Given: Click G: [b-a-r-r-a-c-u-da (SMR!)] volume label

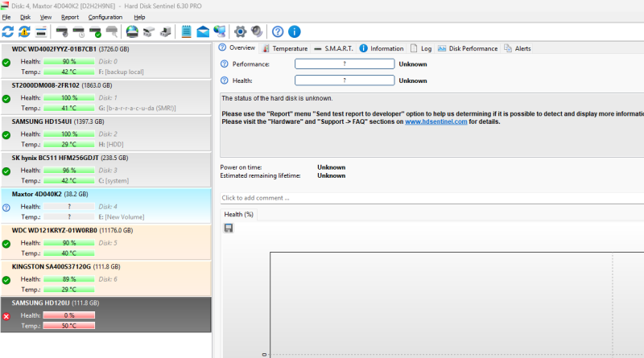Looking at the screenshot, I should [x=137, y=108].
